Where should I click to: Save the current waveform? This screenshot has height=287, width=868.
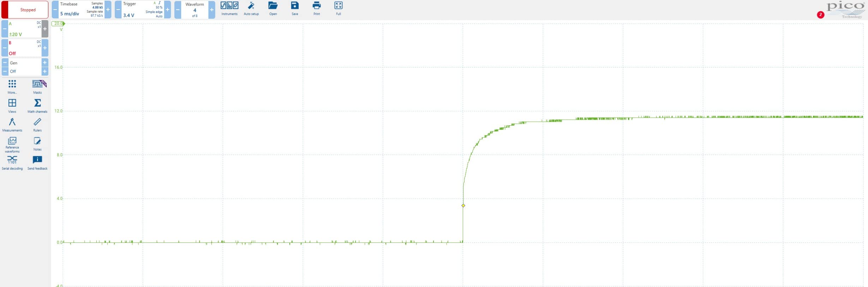tap(295, 9)
